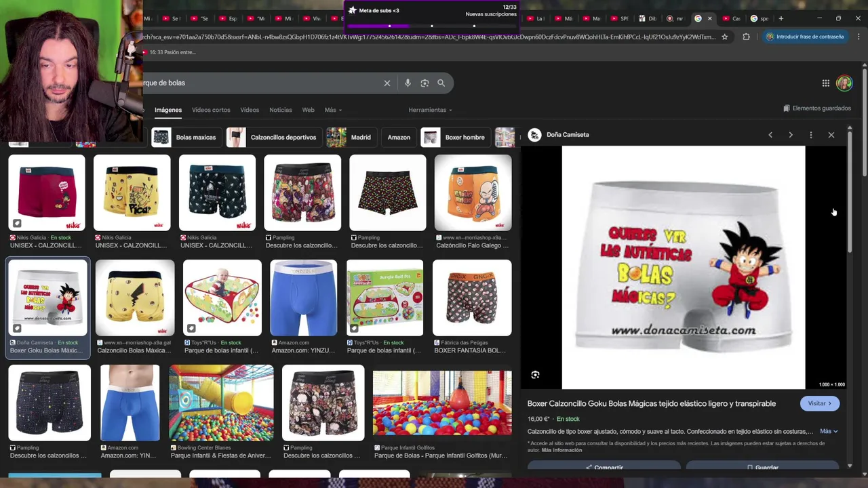This screenshot has height=488, width=868.
Task: Clear the search box text
Action: (x=387, y=83)
